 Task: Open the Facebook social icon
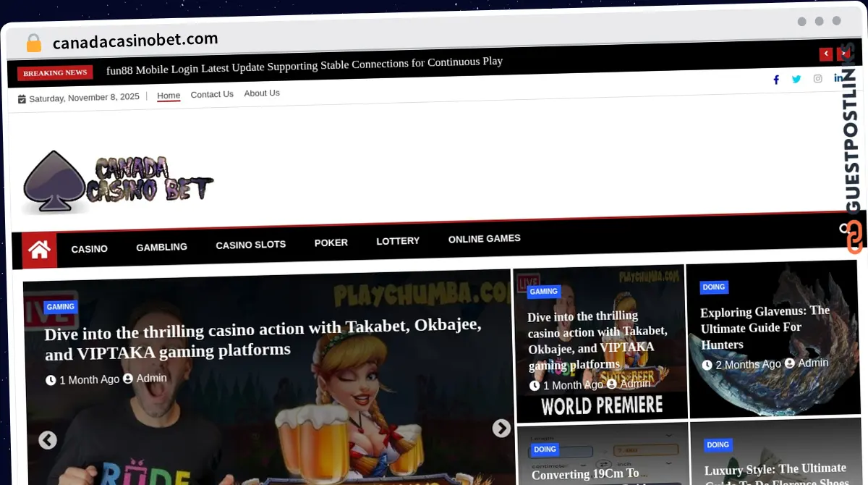pos(776,80)
